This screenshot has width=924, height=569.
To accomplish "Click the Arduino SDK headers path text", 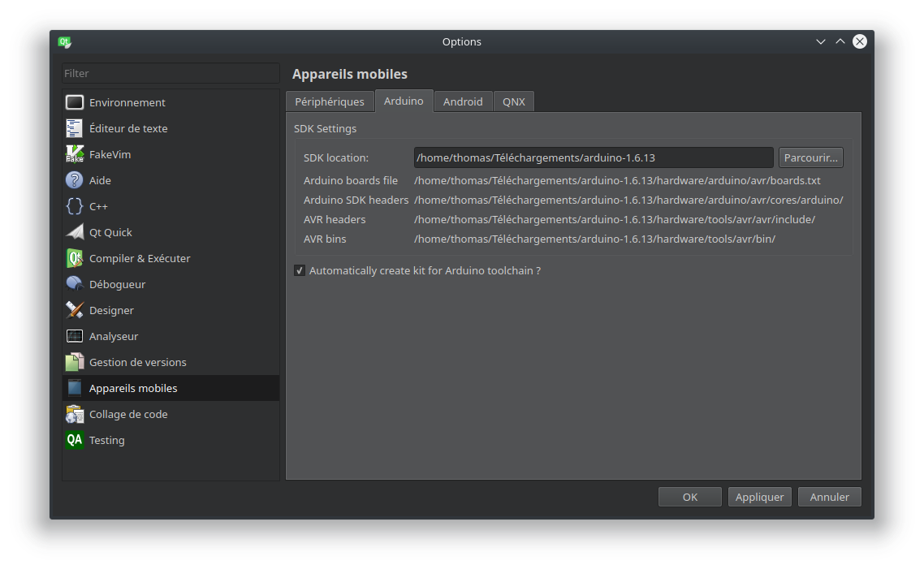I will (x=628, y=200).
